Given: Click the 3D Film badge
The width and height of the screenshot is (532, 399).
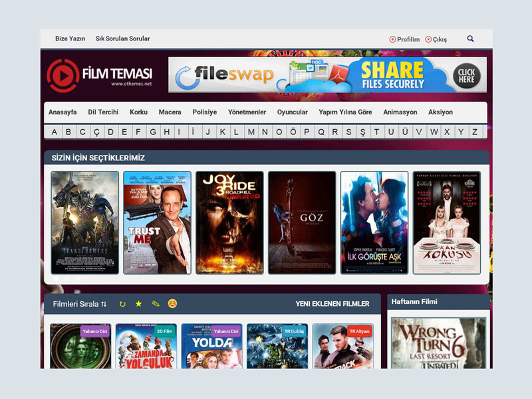Looking at the screenshot, I should [x=164, y=331].
